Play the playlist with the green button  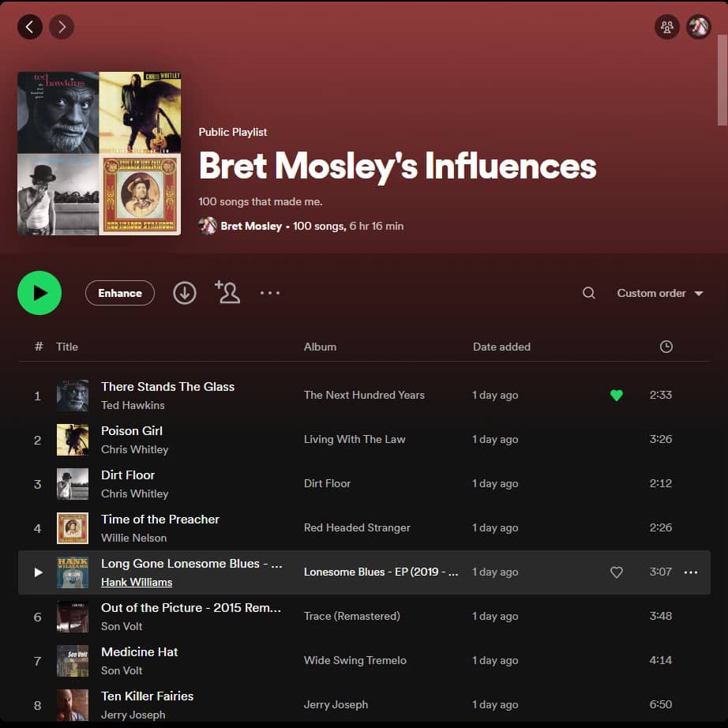39,293
